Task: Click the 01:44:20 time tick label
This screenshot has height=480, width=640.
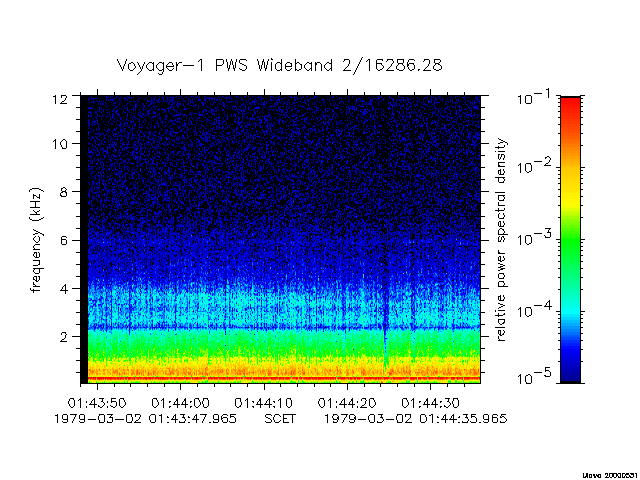Action: coord(347,403)
